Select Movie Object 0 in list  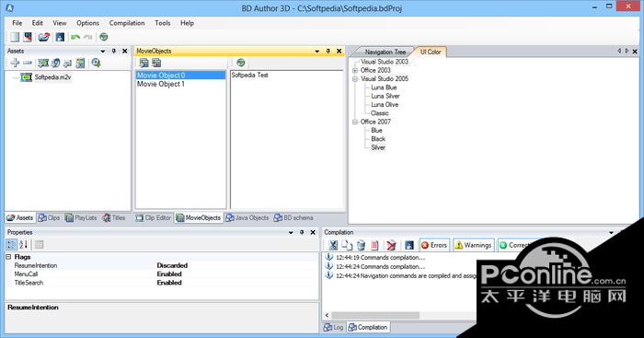pyautogui.click(x=180, y=76)
